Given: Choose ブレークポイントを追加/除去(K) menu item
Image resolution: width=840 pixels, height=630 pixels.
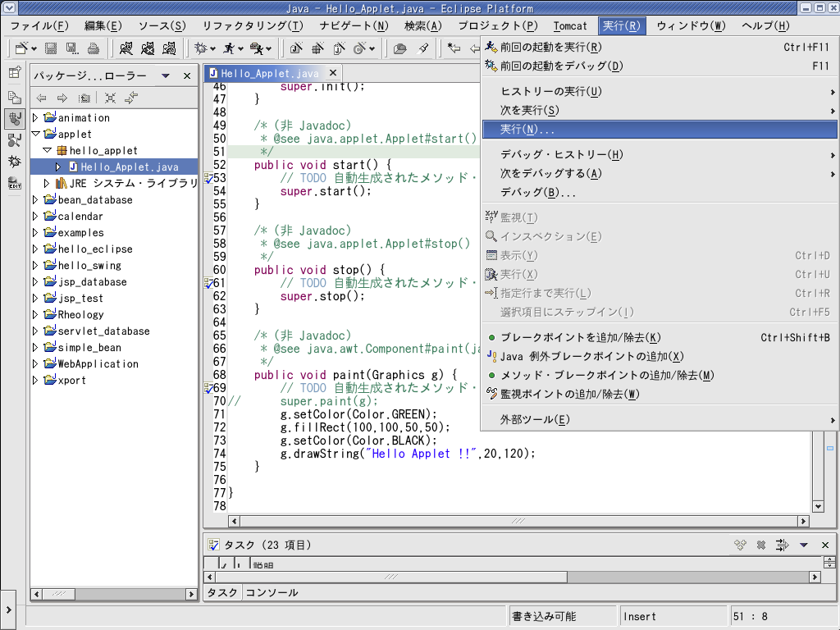Looking at the screenshot, I should click(x=660, y=337).
